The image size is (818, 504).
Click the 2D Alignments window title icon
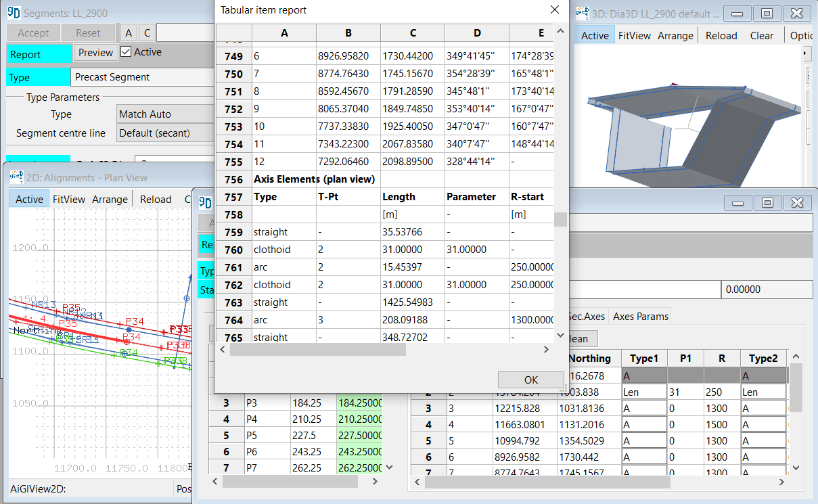click(16, 177)
